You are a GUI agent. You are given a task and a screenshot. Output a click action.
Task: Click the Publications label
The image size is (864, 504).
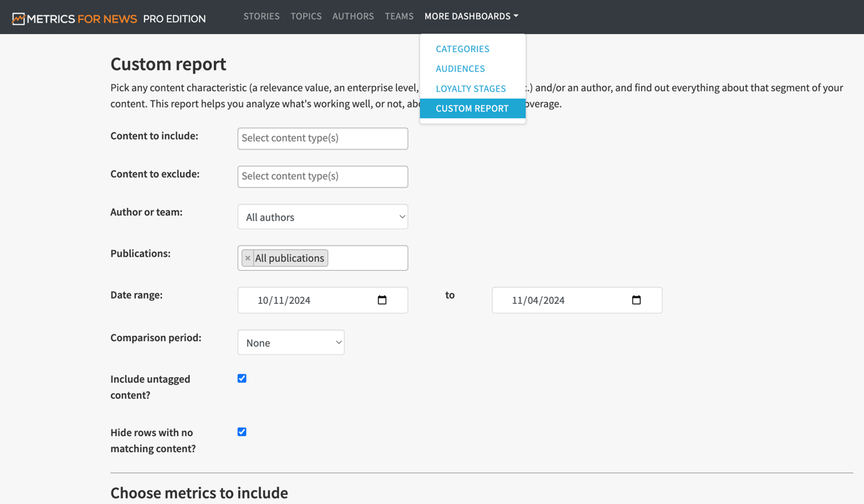pos(141,253)
